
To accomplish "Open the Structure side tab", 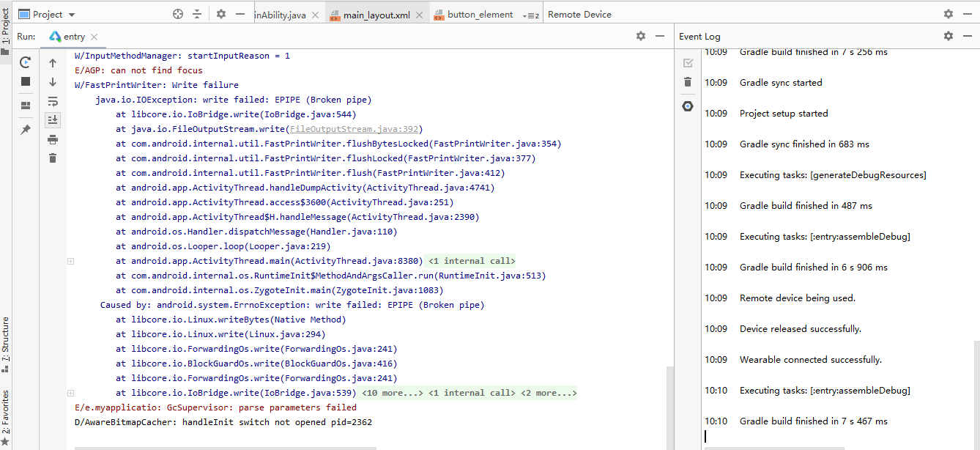I will pos(6,345).
